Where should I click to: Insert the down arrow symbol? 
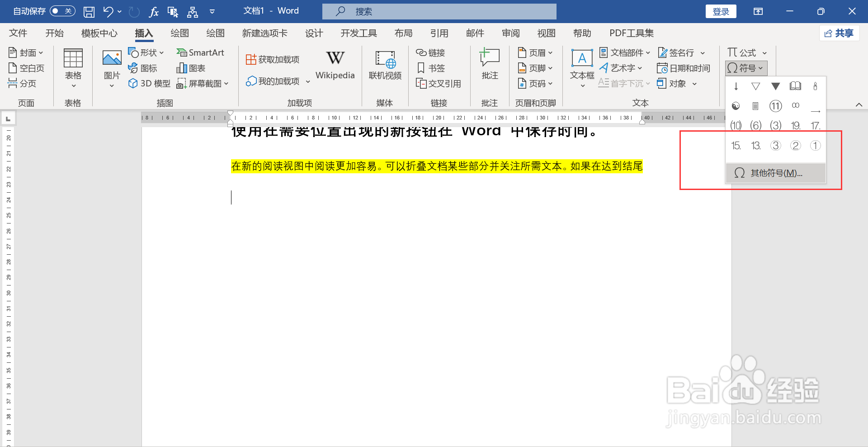coord(736,86)
